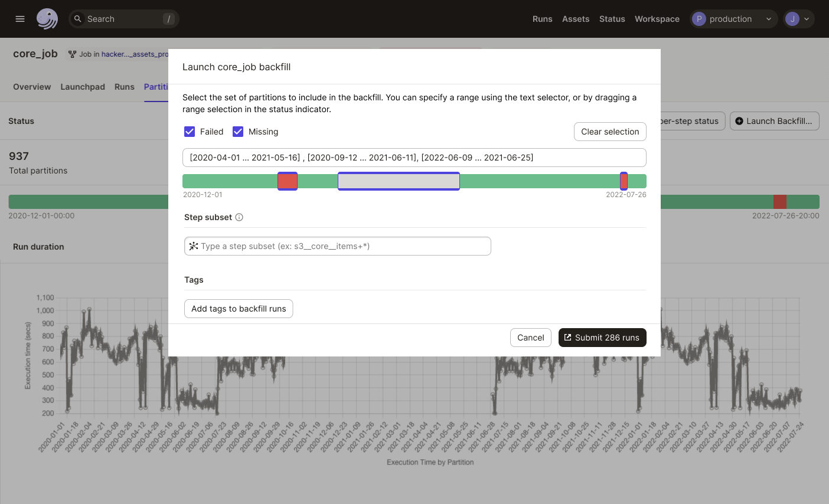This screenshot has height=504, width=829.
Task: Click Add tags to backfill runs
Action: pos(239,309)
